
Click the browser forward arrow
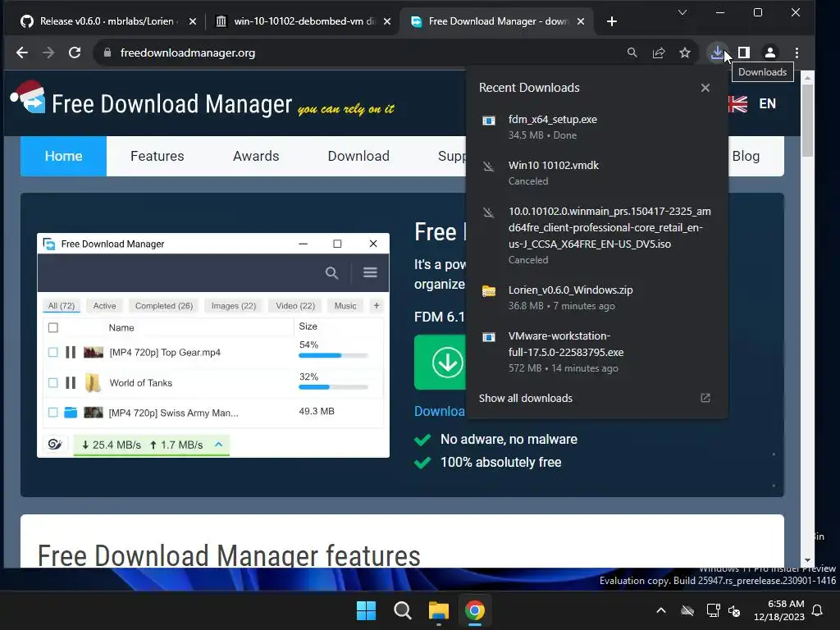click(48, 52)
